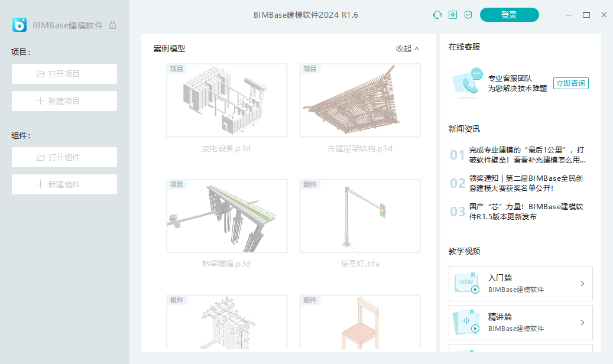Open news item 03 R1.5版本更新发布

coord(517,212)
